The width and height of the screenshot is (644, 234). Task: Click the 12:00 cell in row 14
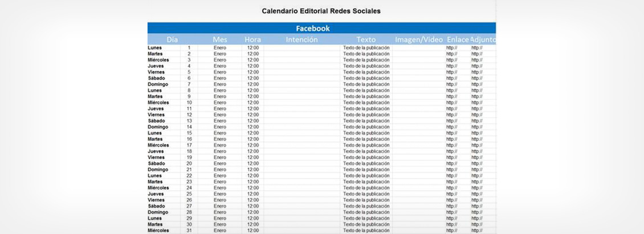pos(253,127)
